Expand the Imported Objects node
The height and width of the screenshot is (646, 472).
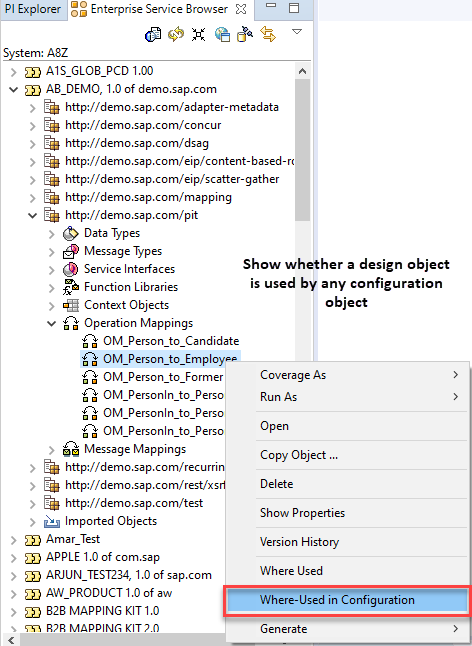pyautogui.click(x=33, y=522)
